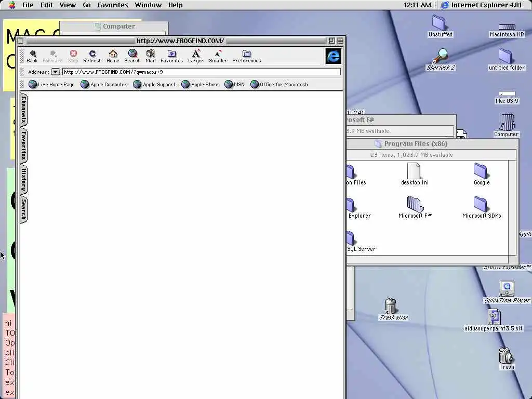The height and width of the screenshot is (399, 532).
Task: Open Search from IE toolbar
Action: 132,56
